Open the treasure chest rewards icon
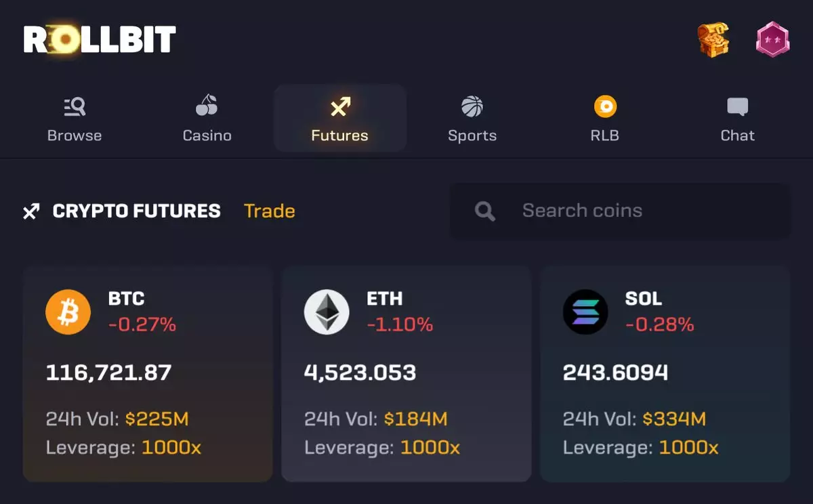This screenshot has width=813, height=504. coord(713,40)
